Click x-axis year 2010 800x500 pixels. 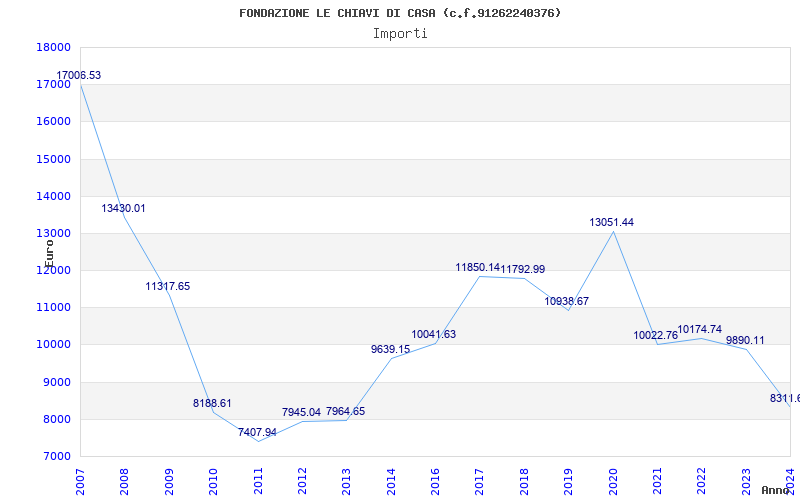point(213,481)
